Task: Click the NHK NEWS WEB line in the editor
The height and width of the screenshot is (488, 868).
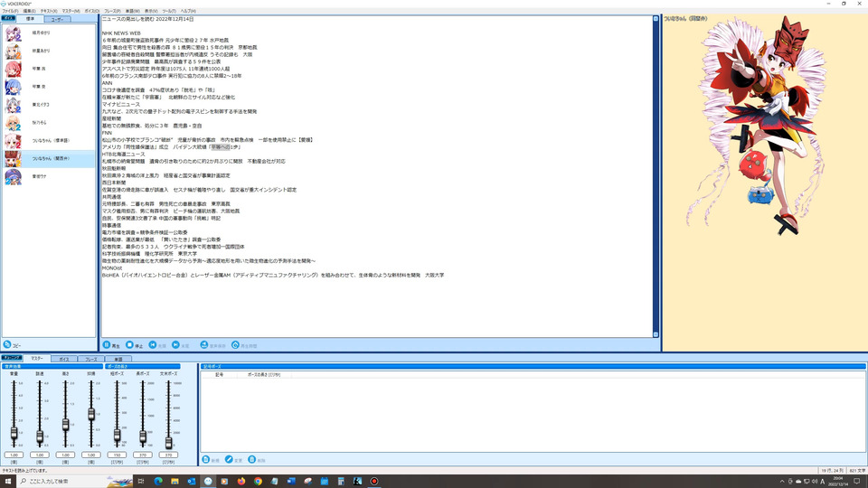Action: click(121, 33)
